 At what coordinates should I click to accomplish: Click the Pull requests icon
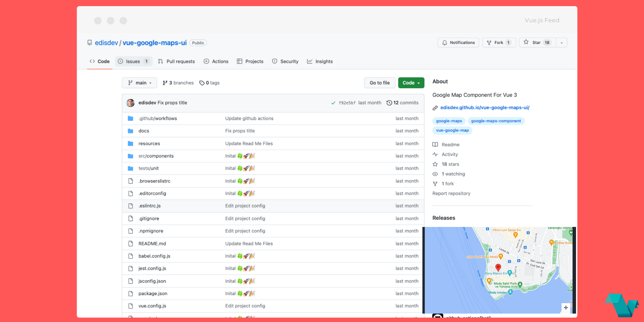coord(160,61)
